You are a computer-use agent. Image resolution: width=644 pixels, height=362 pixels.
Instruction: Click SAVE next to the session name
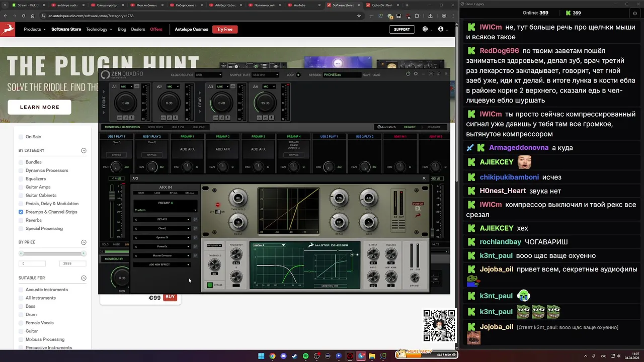(367, 75)
